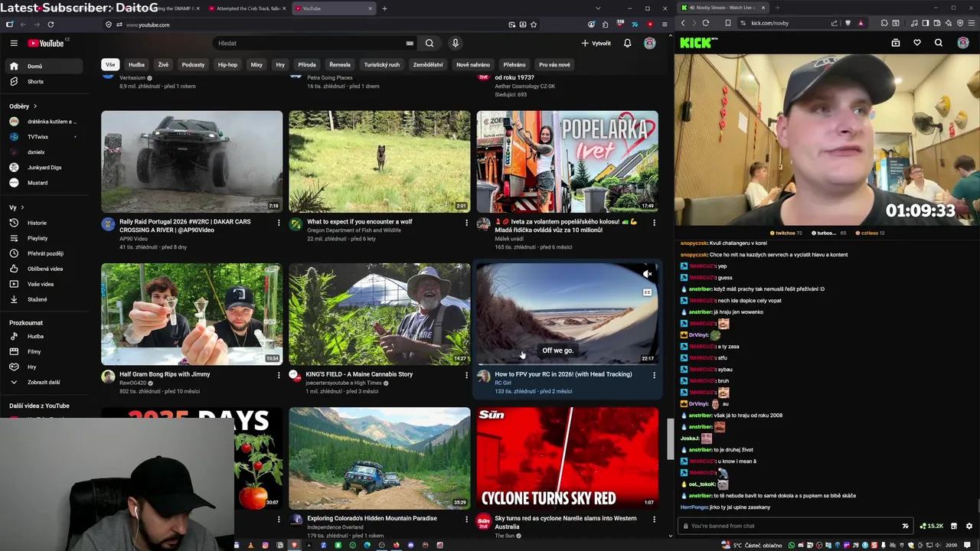Screen dimensions: 980x551
Task: Open 'Exploring Colorado's Hidden Mountain Paradise' title
Action: [x=372, y=518]
